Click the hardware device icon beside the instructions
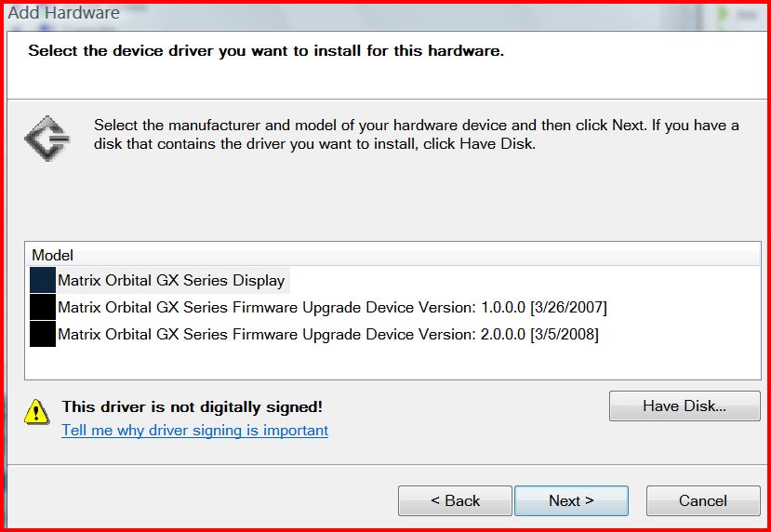771x532 pixels. tap(47, 139)
